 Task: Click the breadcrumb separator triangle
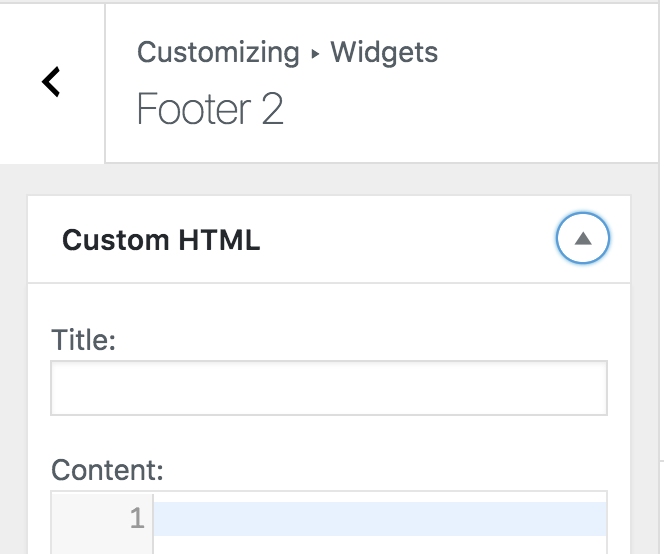point(315,53)
